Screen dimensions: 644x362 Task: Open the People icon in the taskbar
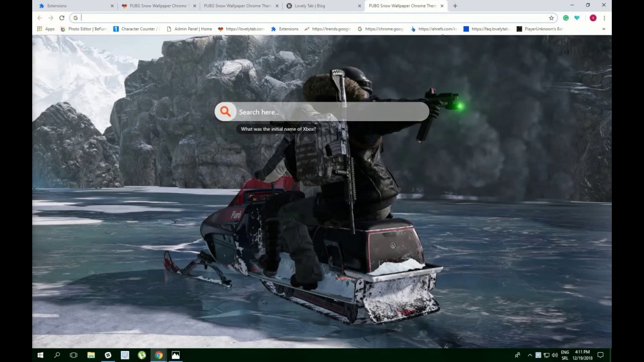[518, 355]
